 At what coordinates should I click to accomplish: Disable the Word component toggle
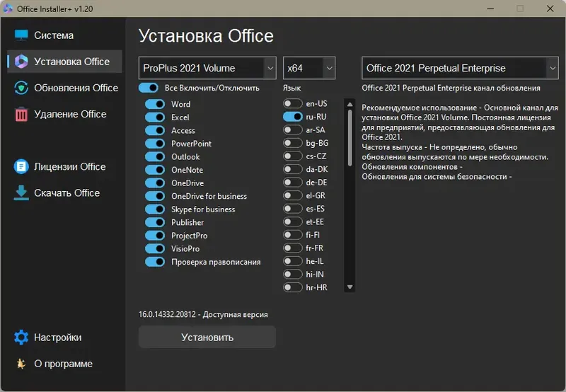tap(155, 104)
